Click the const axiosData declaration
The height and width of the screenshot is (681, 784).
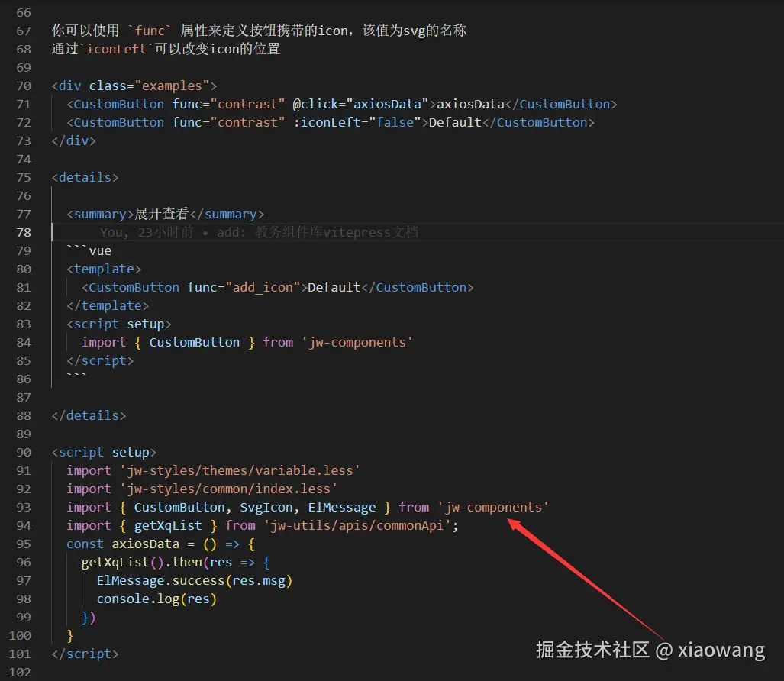pyautogui.click(x=161, y=544)
